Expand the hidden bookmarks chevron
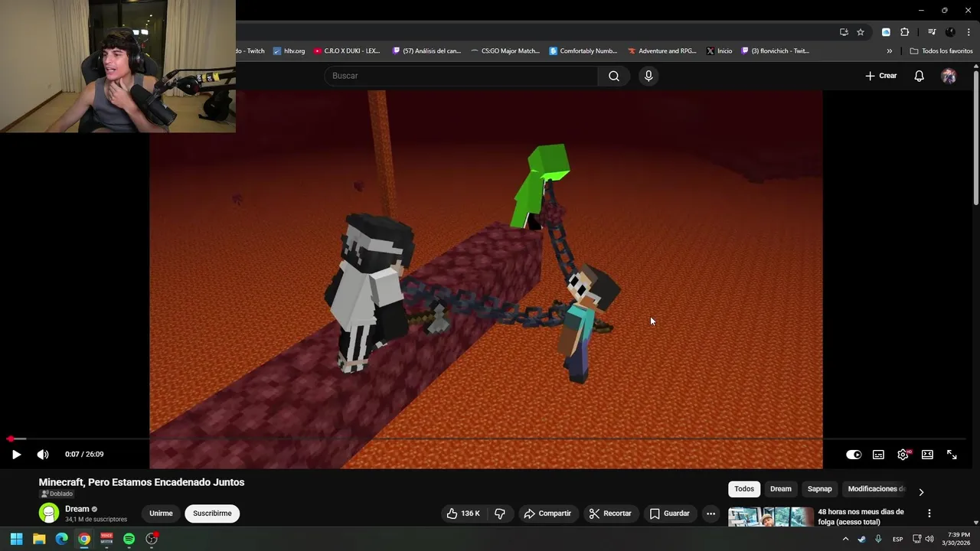Screen dimensions: 980x551 click(x=890, y=51)
